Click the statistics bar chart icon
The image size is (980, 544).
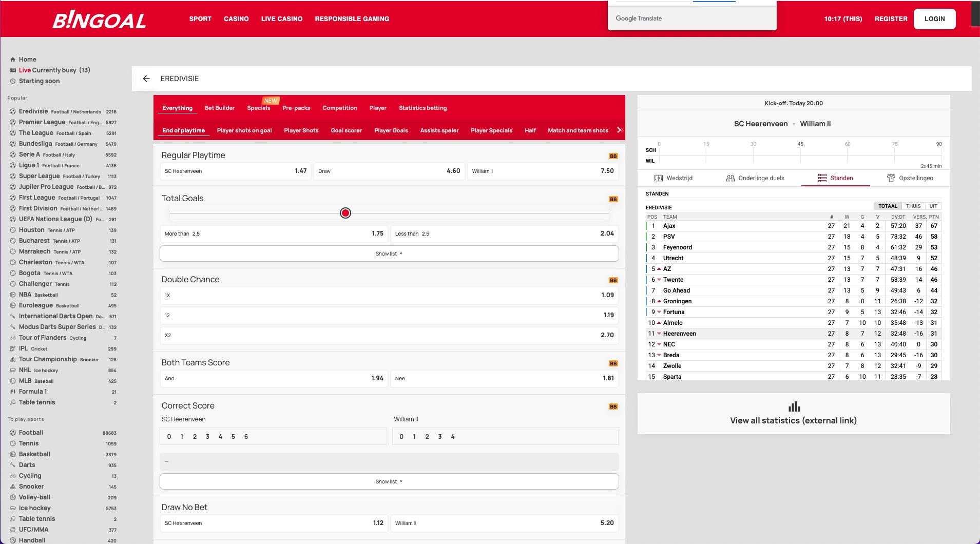pos(794,406)
